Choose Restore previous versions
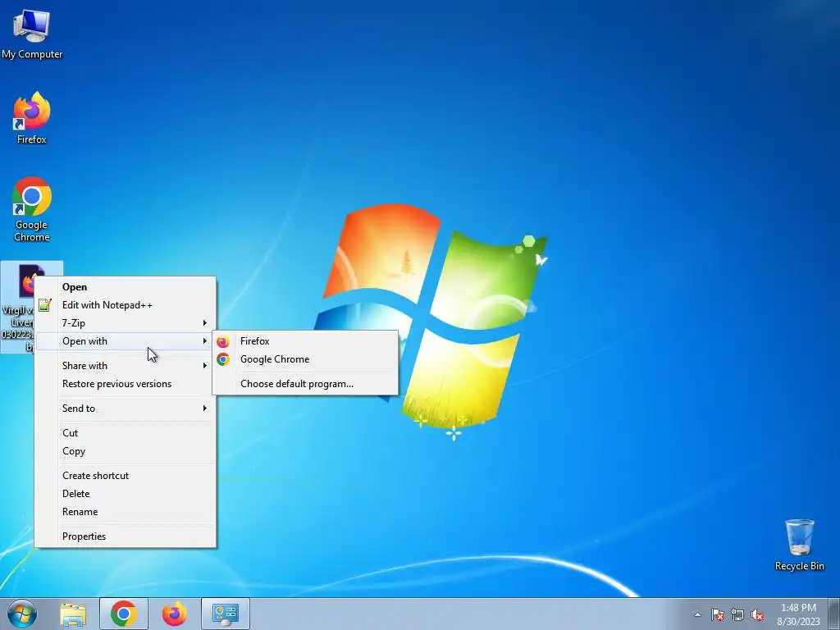 coord(126,384)
